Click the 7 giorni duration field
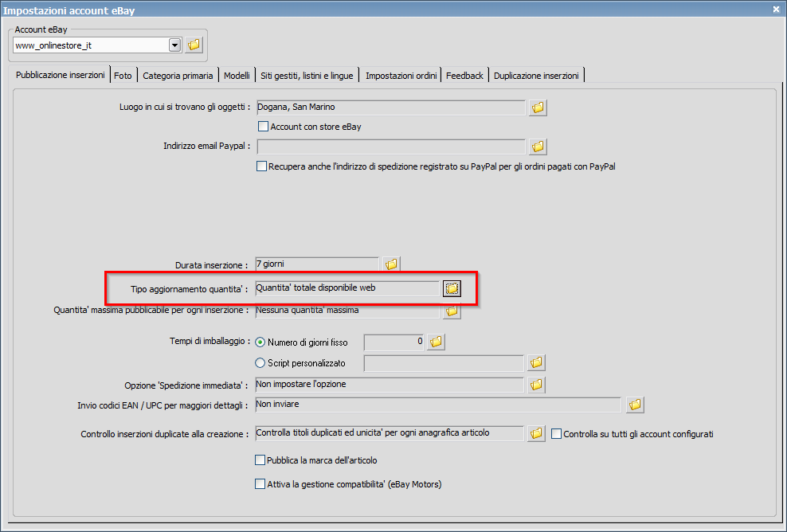 coord(317,264)
